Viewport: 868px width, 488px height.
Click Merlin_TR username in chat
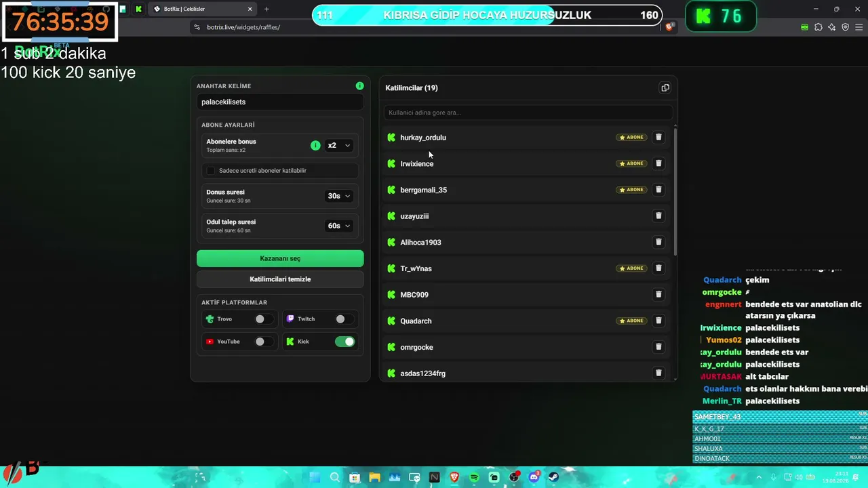tap(722, 401)
